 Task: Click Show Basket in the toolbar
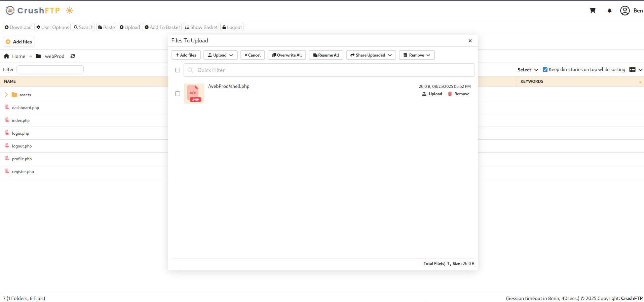point(201,27)
